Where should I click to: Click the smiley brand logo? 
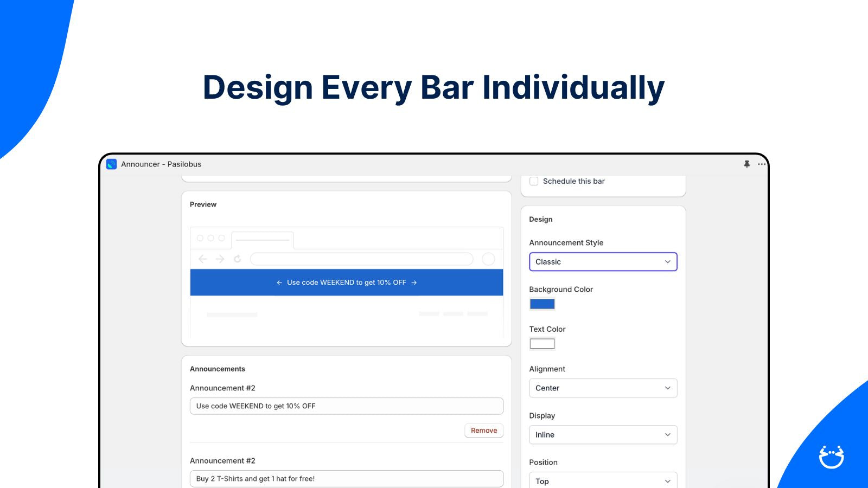click(x=831, y=457)
